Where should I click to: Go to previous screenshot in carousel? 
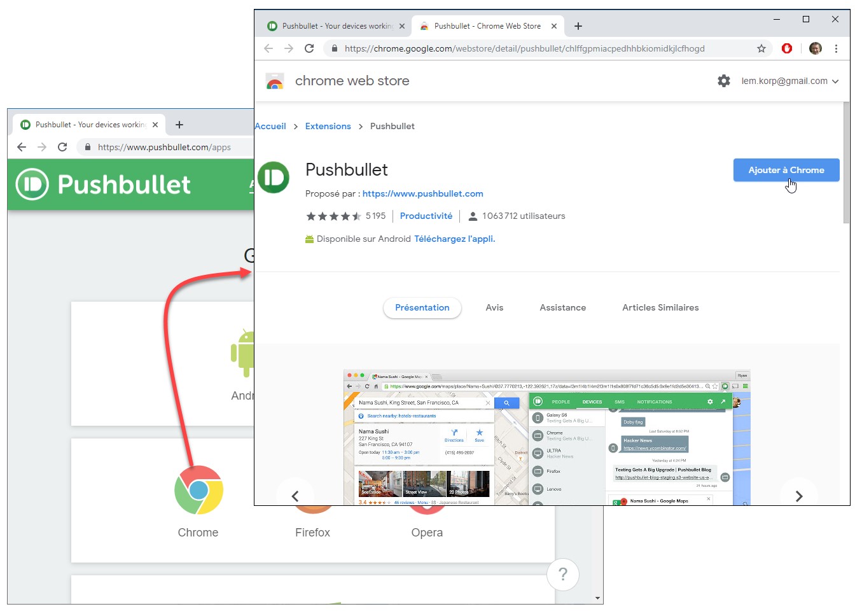295,496
